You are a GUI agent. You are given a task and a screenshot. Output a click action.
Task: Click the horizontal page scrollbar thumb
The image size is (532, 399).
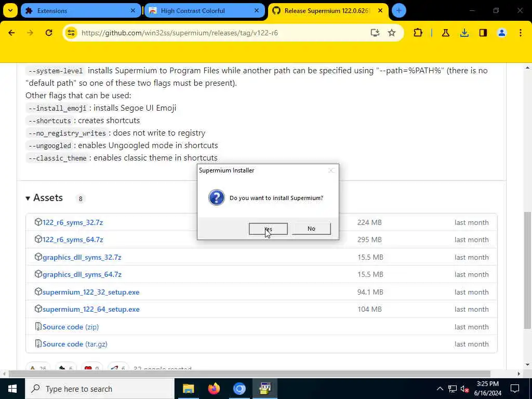point(249,374)
